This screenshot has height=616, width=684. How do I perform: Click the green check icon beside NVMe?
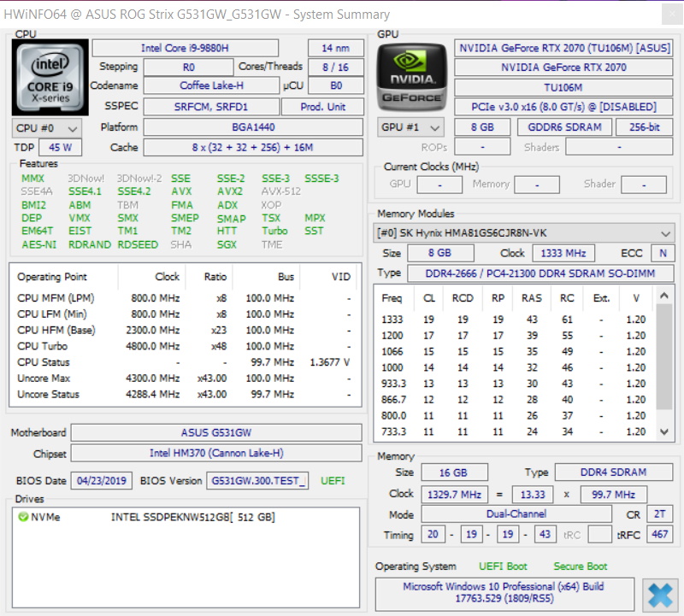(x=23, y=517)
